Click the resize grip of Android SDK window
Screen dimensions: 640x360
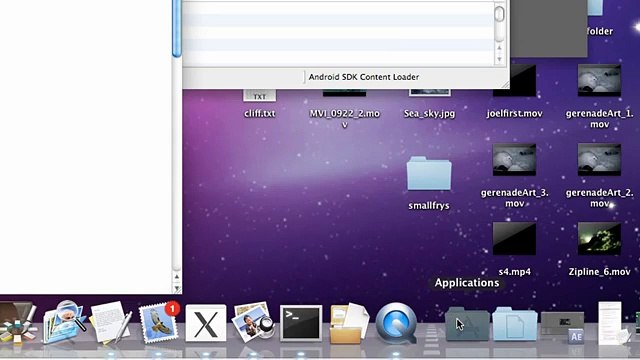tap(505, 84)
